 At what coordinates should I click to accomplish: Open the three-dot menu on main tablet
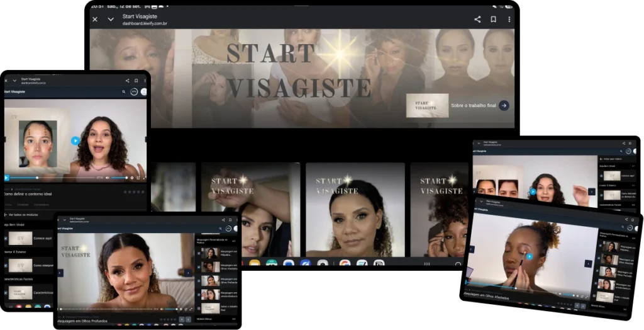point(509,20)
